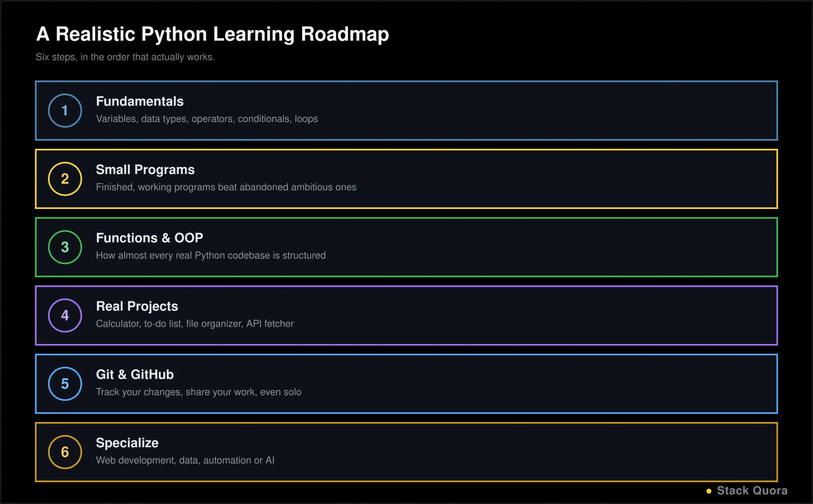Viewport: 813px width, 504px height.
Task: Click the step 2 yellow number circle
Action: (65, 179)
